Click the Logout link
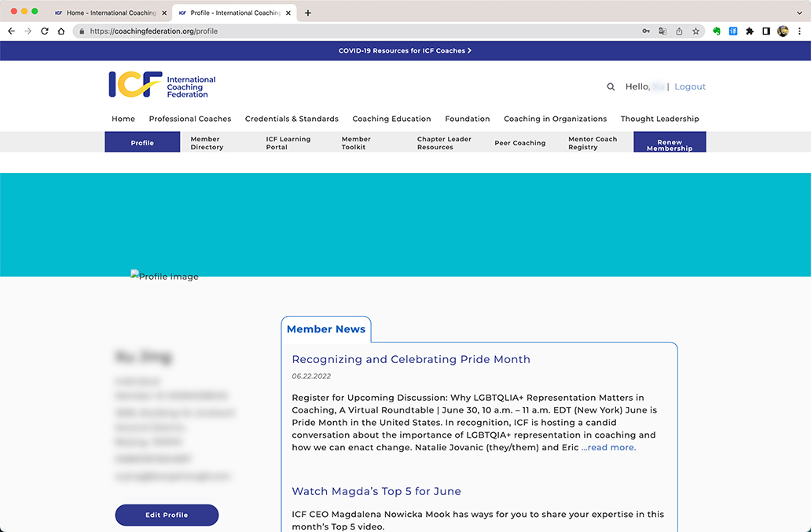 pos(690,87)
